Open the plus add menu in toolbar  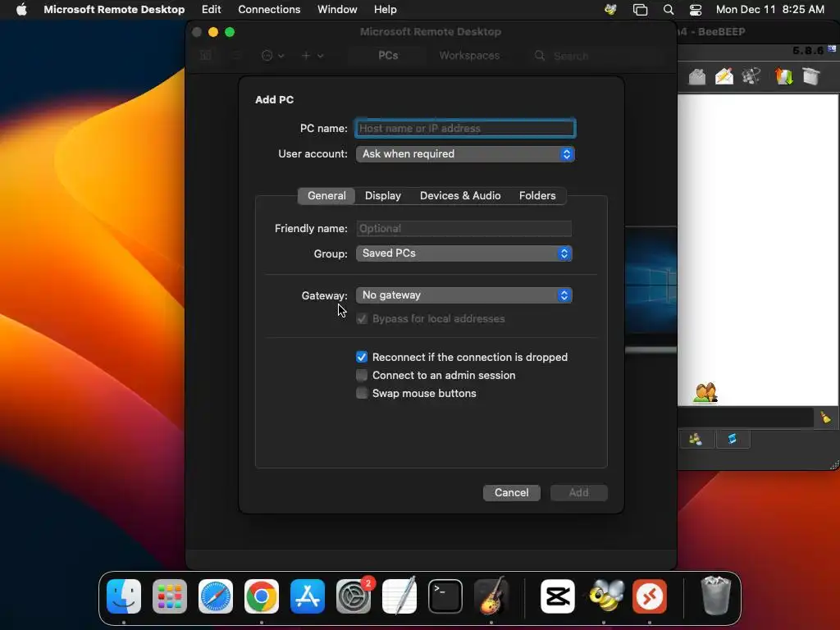click(313, 56)
